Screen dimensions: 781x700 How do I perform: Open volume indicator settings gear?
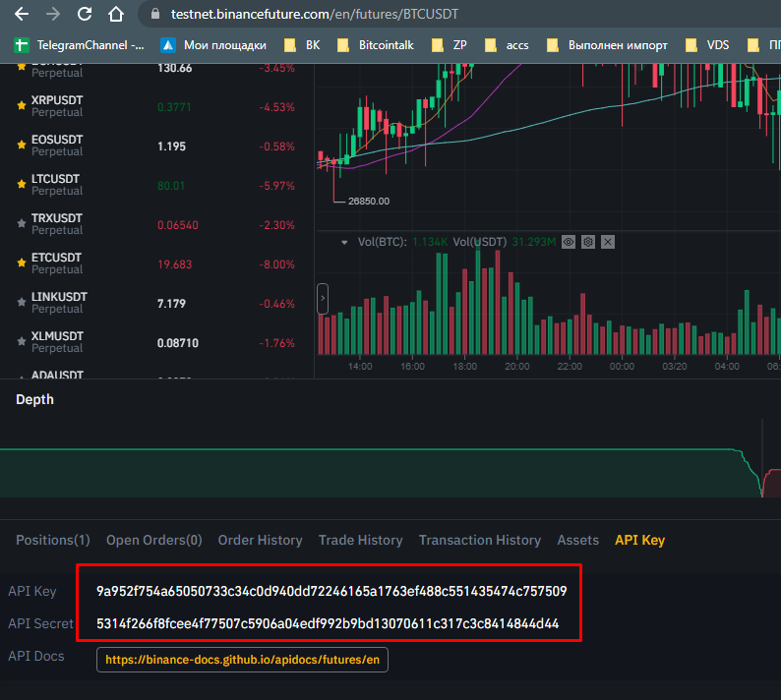588,242
